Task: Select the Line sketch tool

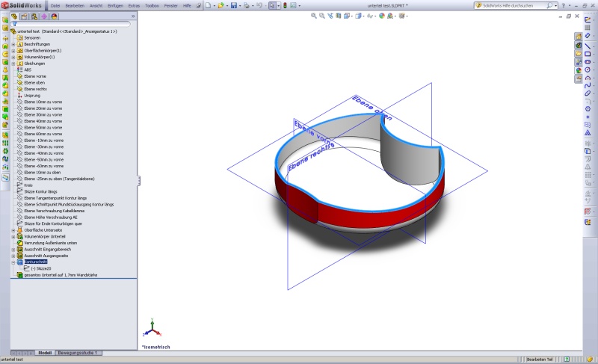Action: pyautogui.click(x=588, y=46)
